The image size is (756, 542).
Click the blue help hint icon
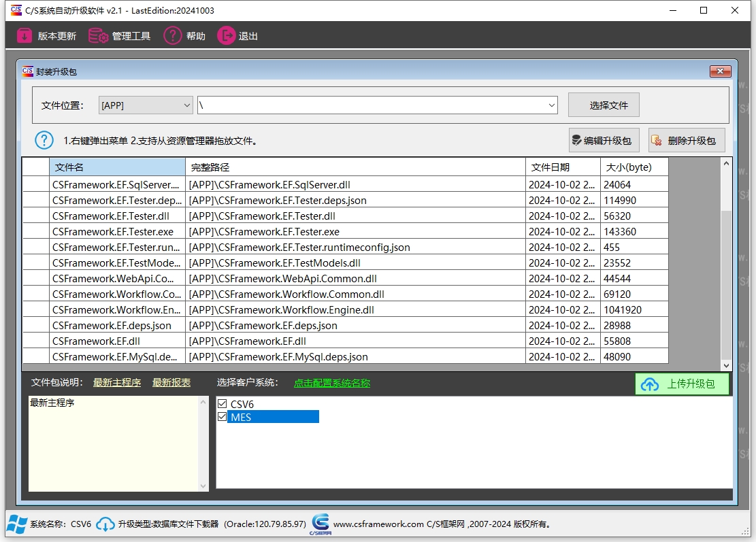tap(44, 141)
